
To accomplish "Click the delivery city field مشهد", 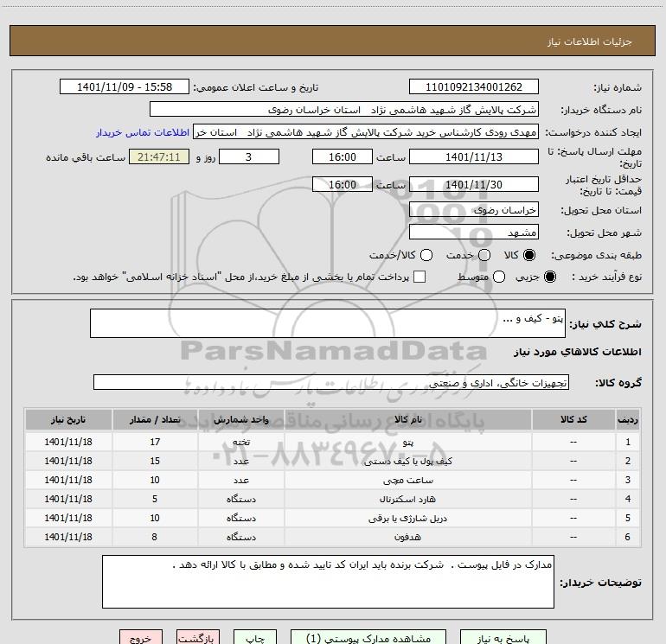I will click(474, 233).
